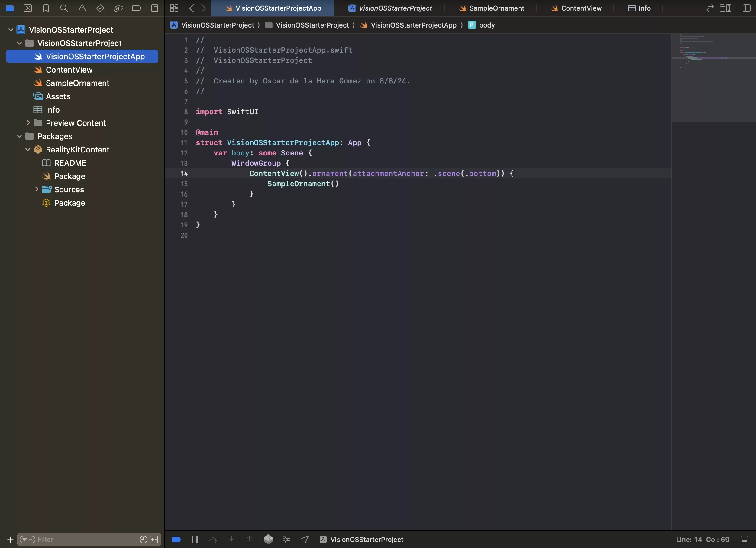Open Debug Memory Graph

click(286, 539)
